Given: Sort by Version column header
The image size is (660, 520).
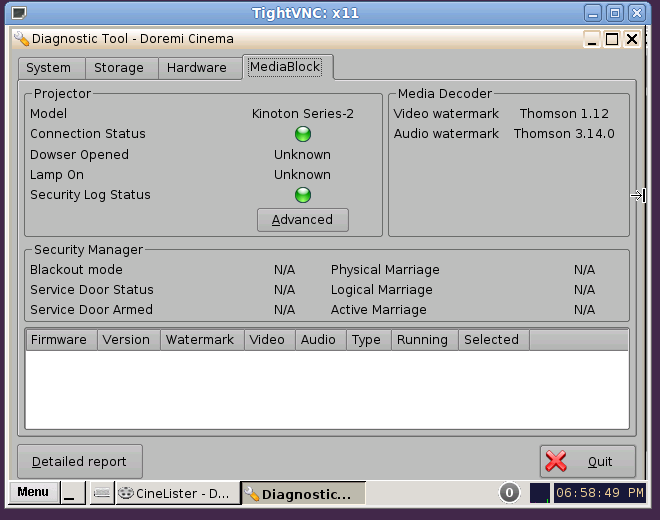Looking at the screenshot, I should click(129, 340).
